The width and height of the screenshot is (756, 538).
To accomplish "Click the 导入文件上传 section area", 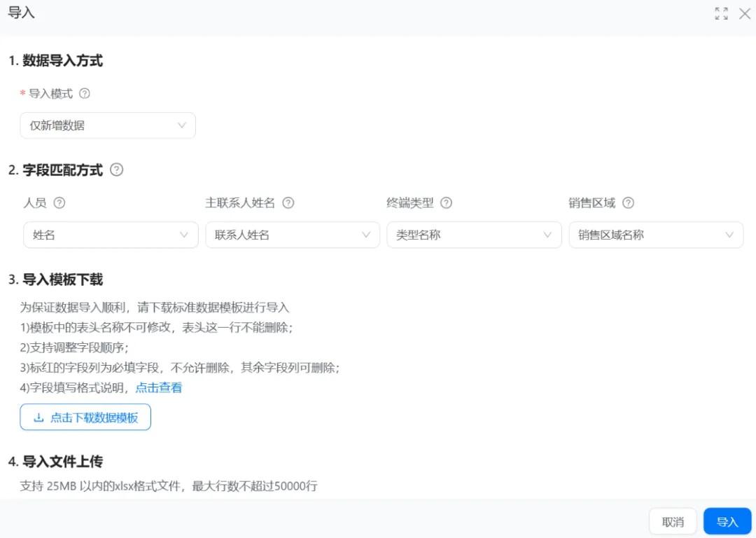I will [x=59, y=462].
